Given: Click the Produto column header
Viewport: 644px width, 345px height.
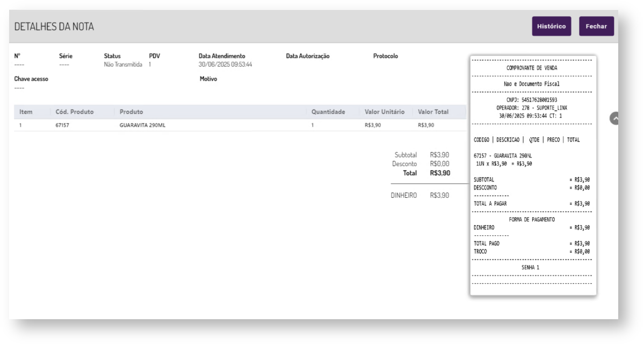Looking at the screenshot, I should [x=131, y=112].
